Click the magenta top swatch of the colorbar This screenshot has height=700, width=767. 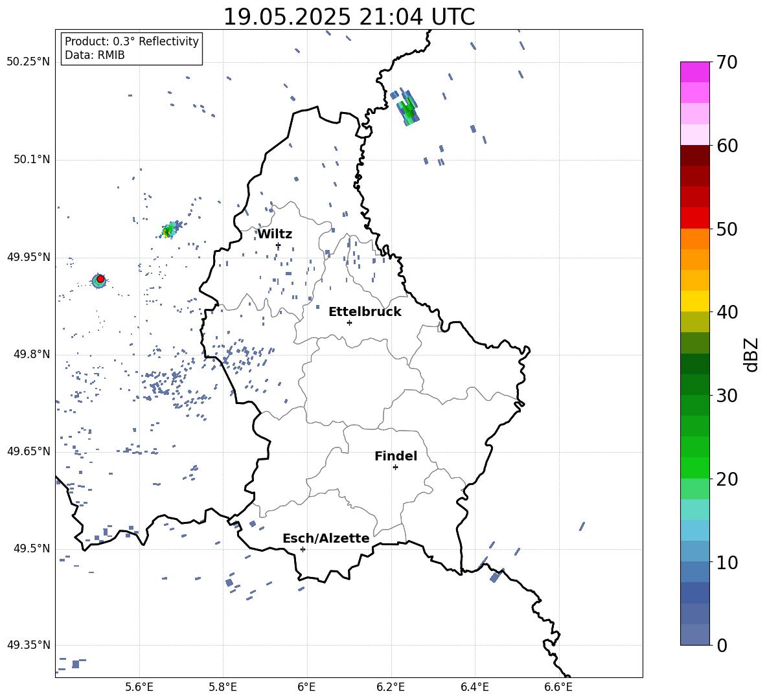click(x=694, y=72)
